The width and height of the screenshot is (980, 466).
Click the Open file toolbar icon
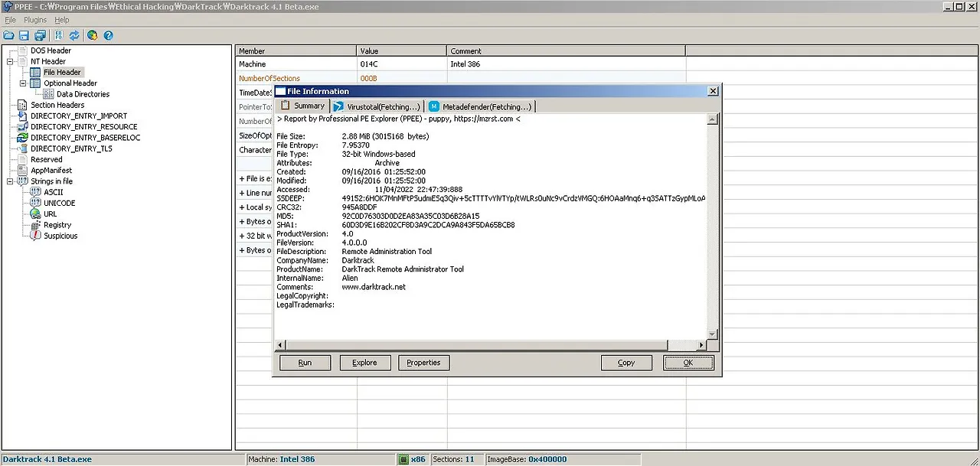pyautogui.click(x=8, y=35)
